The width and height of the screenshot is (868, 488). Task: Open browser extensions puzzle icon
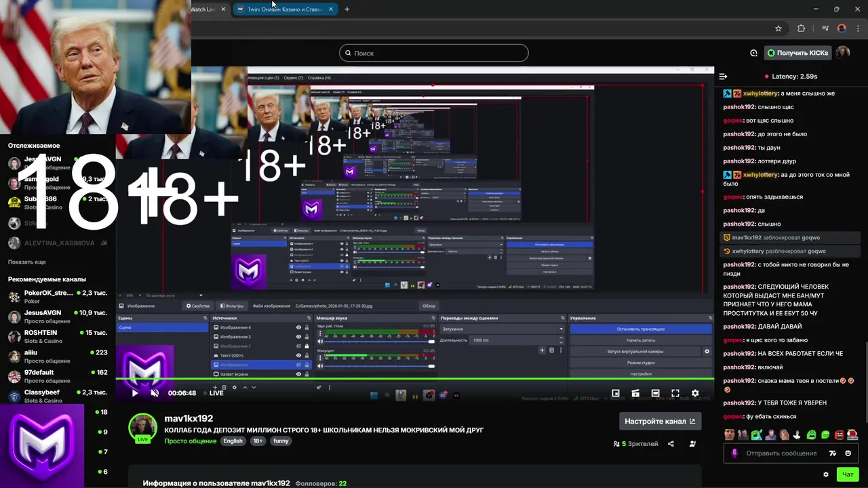(802, 28)
